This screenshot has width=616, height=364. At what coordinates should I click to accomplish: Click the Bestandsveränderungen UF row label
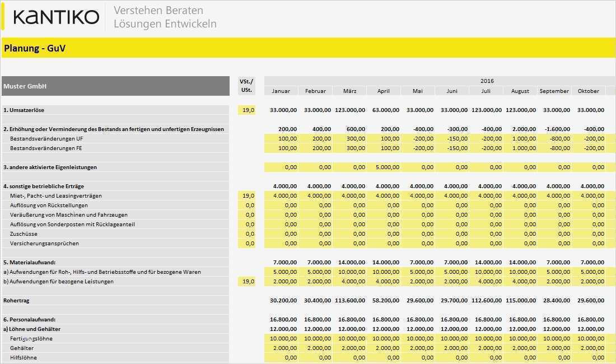point(48,138)
